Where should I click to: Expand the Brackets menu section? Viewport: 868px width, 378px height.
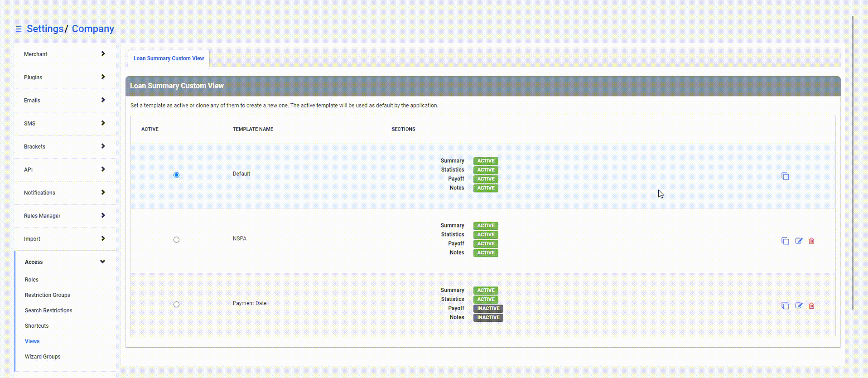click(65, 147)
